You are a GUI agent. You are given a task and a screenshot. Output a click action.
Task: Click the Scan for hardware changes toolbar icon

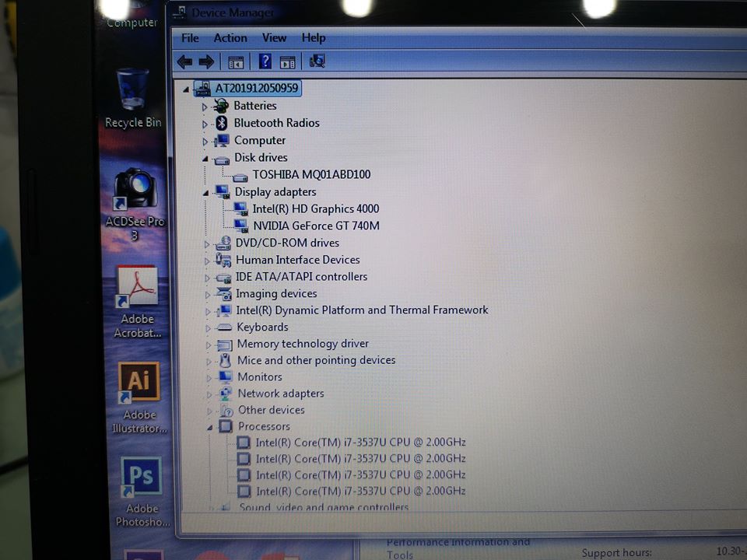(x=317, y=61)
